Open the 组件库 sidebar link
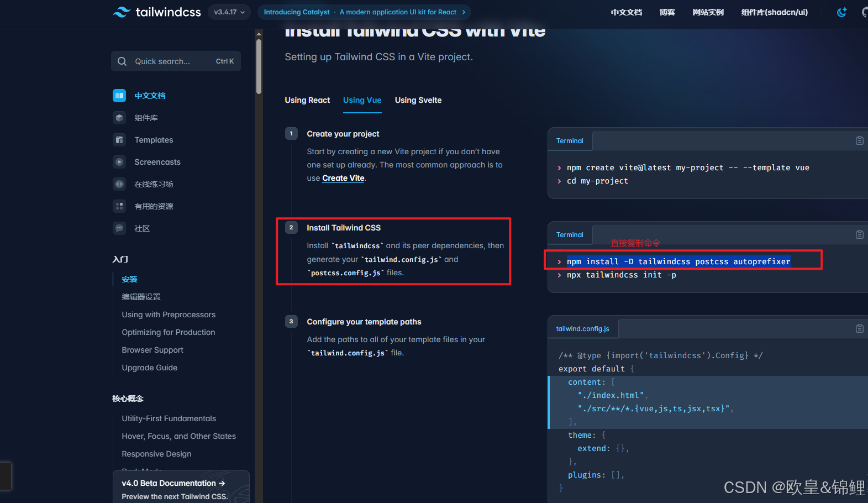Viewport: 868px width, 503px height. point(146,118)
